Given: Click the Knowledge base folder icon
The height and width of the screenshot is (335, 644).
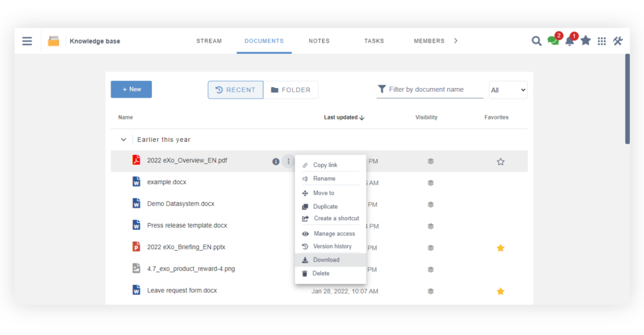Looking at the screenshot, I should 53,41.
